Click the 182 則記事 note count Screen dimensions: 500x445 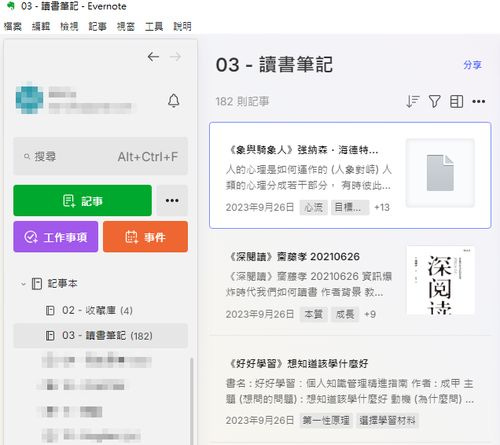[x=242, y=101]
